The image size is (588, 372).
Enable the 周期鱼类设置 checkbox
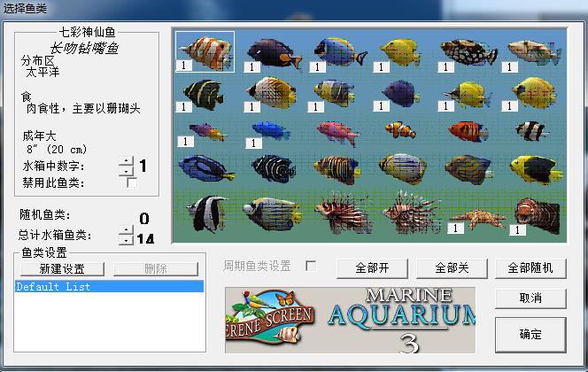tap(311, 266)
